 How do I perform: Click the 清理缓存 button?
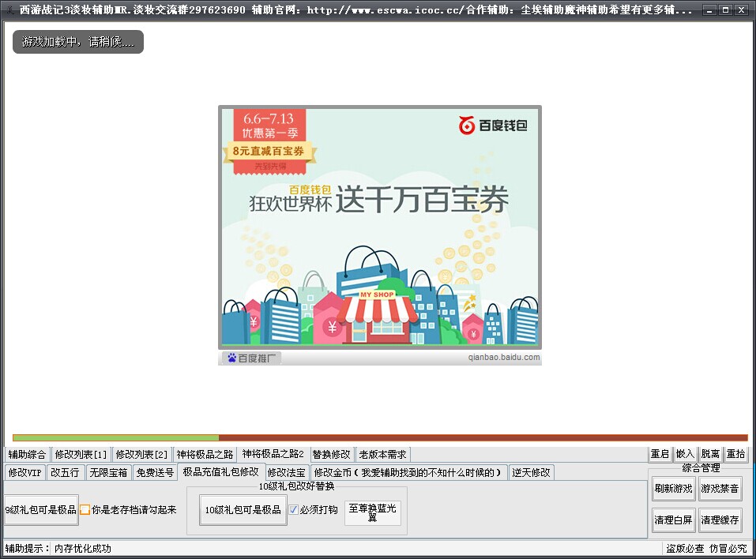pyautogui.click(x=720, y=520)
